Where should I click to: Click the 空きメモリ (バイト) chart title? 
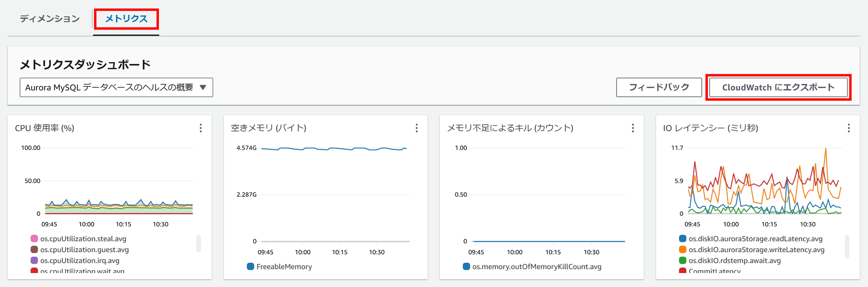269,128
